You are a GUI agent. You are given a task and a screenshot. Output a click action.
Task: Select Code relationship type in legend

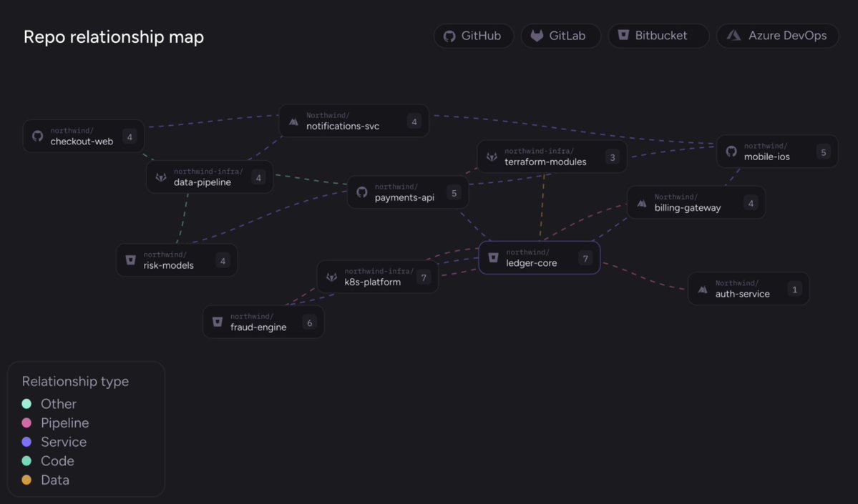coord(48,461)
